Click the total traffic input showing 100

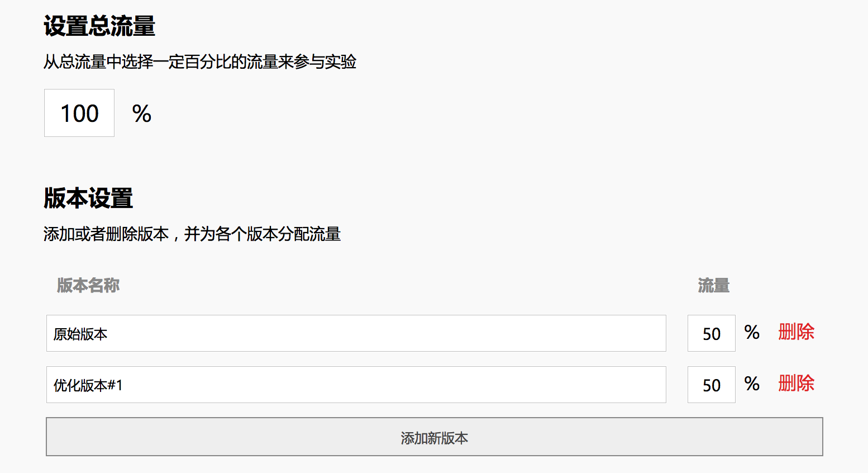click(x=79, y=113)
